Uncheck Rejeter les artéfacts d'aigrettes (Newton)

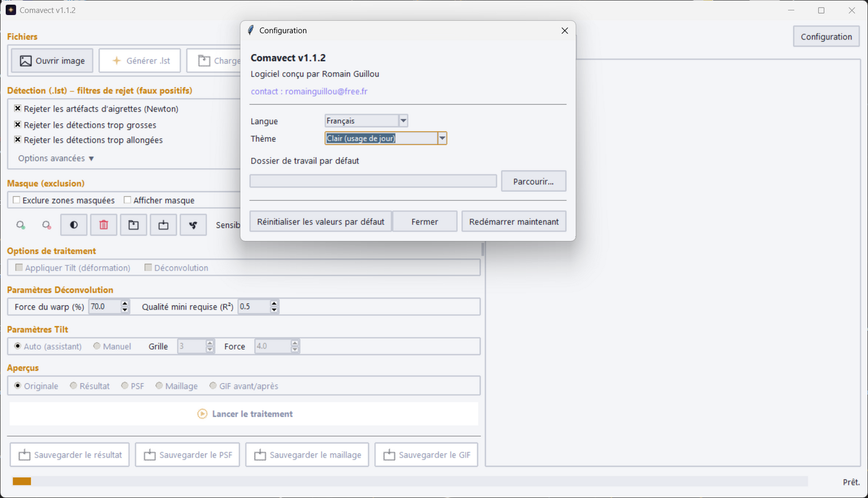click(x=18, y=108)
